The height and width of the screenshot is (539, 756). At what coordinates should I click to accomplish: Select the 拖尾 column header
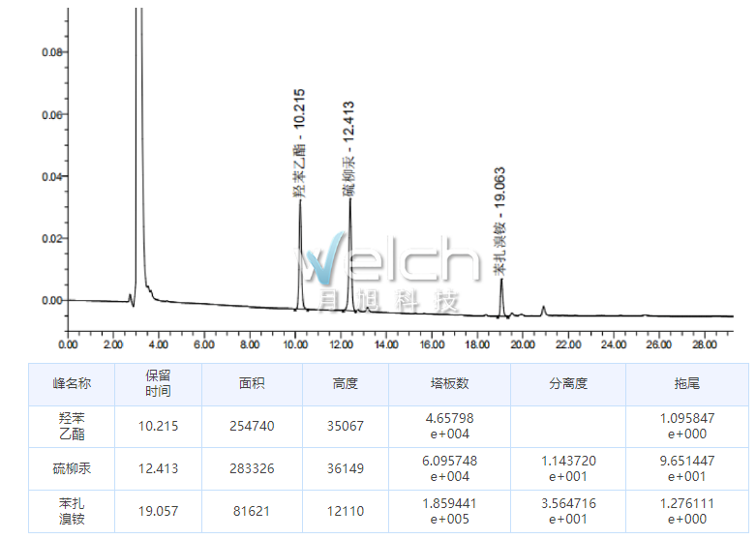coord(686,383)
